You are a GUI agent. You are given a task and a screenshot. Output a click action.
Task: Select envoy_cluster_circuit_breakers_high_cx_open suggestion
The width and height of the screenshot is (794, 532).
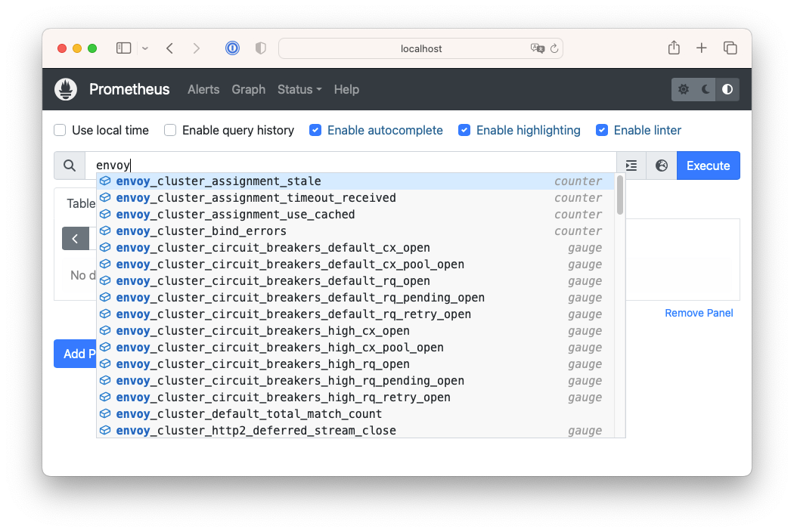[x=355, y=330]
